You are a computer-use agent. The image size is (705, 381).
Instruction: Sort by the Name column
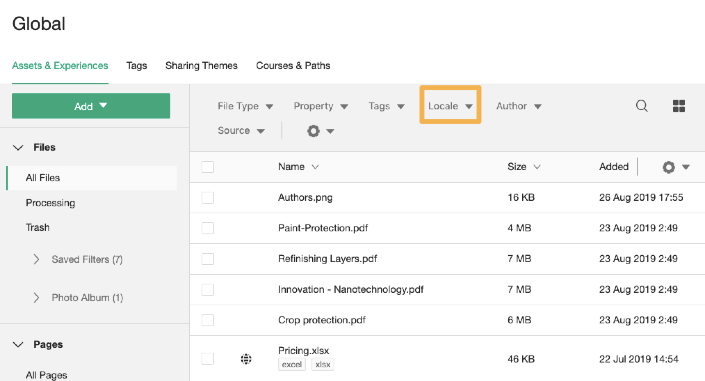pos(298,167)
